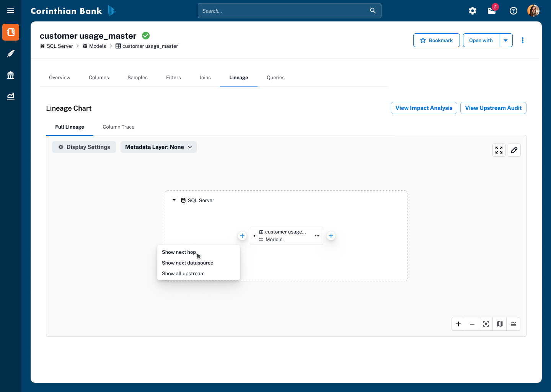Focus the Search input field
The width and height of the screenshot is (551, 392).
pyautogui.click(x=290, y=11)
